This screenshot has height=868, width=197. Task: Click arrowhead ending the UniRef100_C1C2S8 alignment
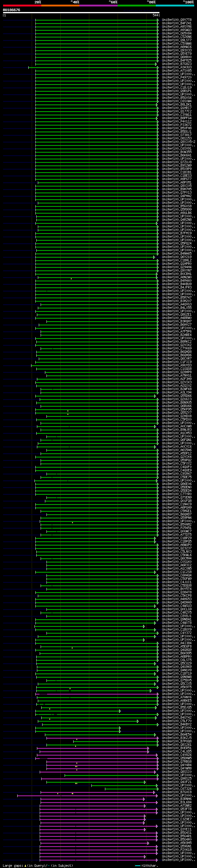point(155,572)
